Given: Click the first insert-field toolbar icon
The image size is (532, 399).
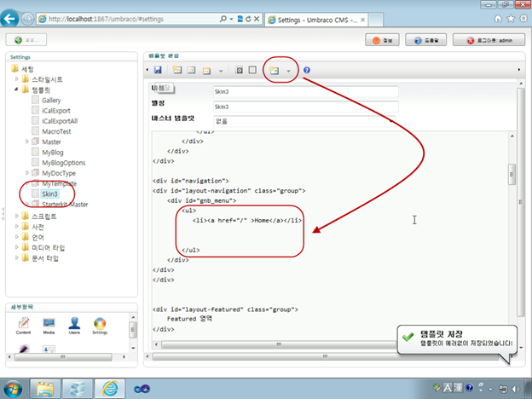Looking at the screenshot, I should point(177,70).
